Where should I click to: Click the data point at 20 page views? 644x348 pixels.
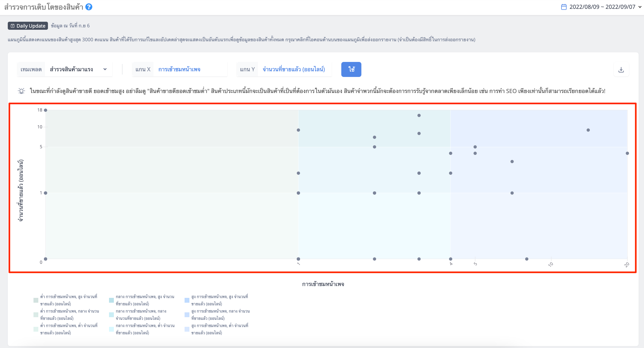pyautogui.click(x=627, y=153)
